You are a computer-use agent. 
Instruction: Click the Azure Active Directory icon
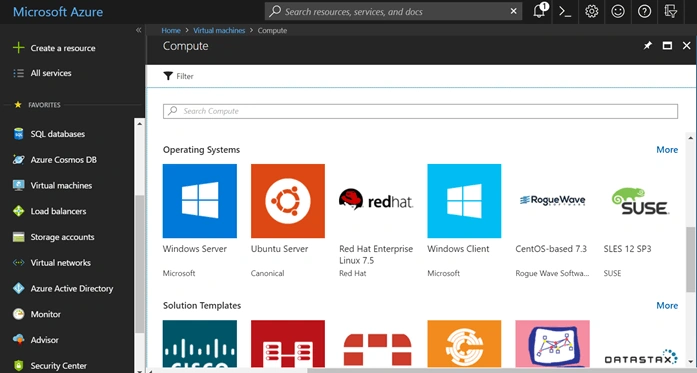[x=18, y=288]
